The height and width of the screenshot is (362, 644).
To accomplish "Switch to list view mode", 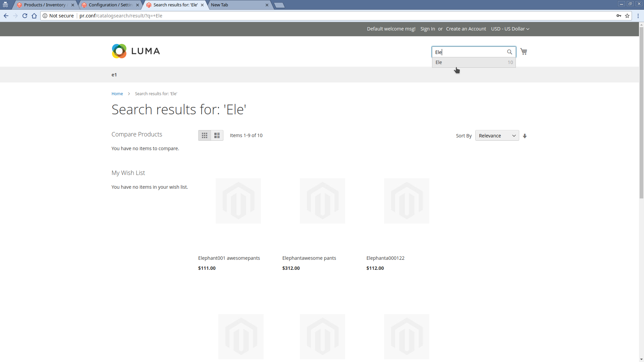I will click(217, 135).
